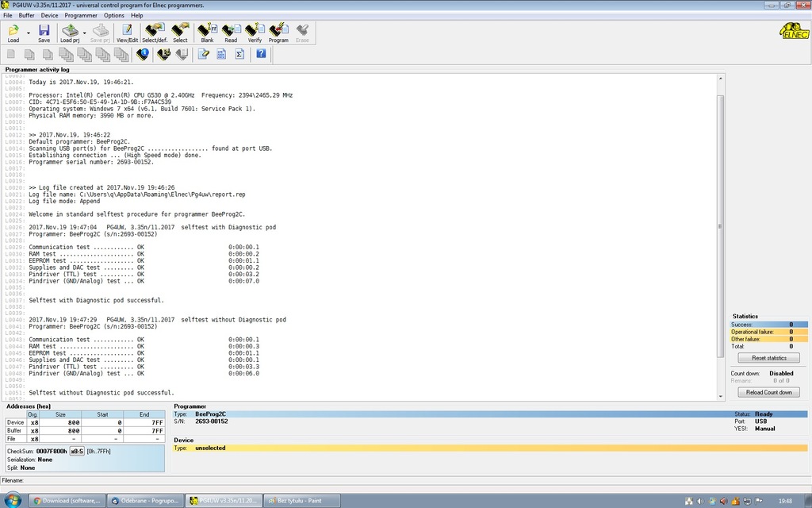This screenshot has height=508, width=812.
Task: Click the Programmer Type BeeProg2C bar
Action: pyautogui.click(x=490, y=414)
